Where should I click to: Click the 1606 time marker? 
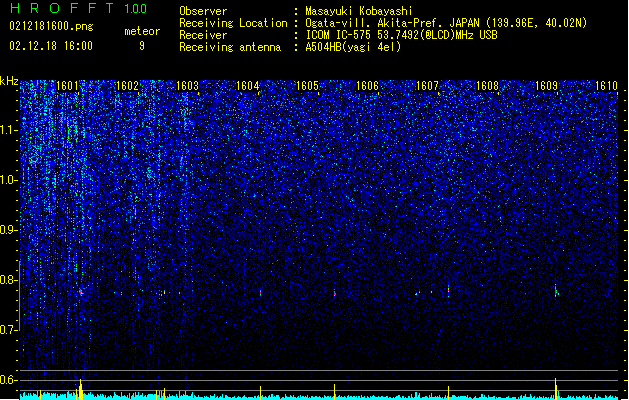click(x=367, y=86)
